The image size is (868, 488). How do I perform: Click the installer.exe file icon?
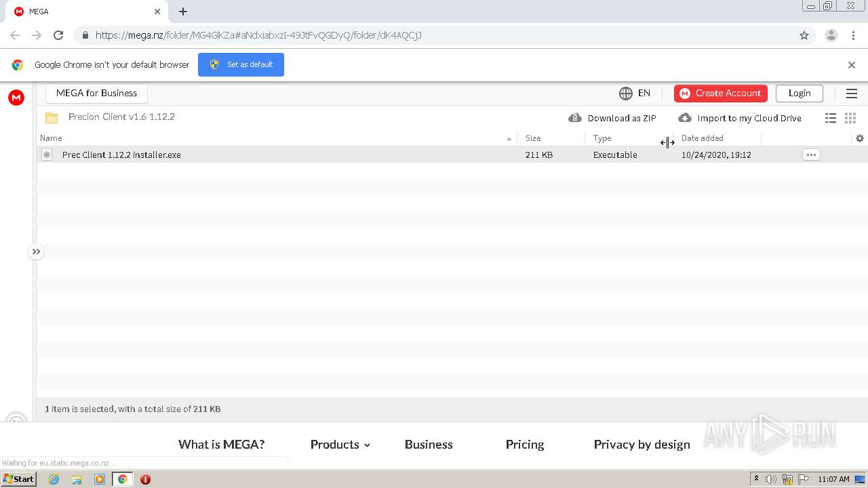[47, 155]
